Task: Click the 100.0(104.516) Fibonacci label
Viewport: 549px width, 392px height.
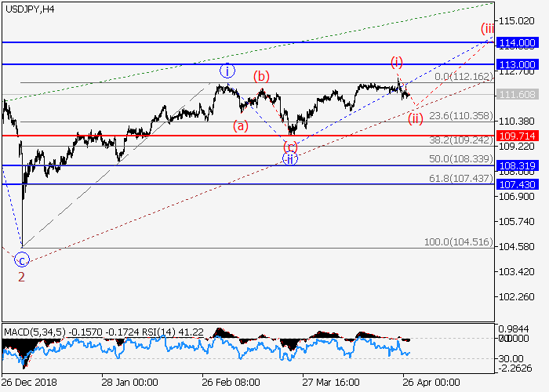Action: 460,242
